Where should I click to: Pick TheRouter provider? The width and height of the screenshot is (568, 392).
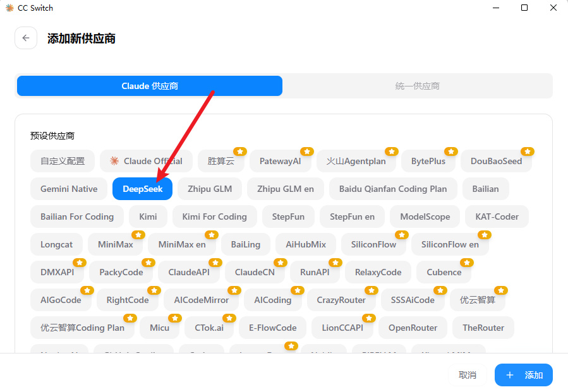coord(483,328)
